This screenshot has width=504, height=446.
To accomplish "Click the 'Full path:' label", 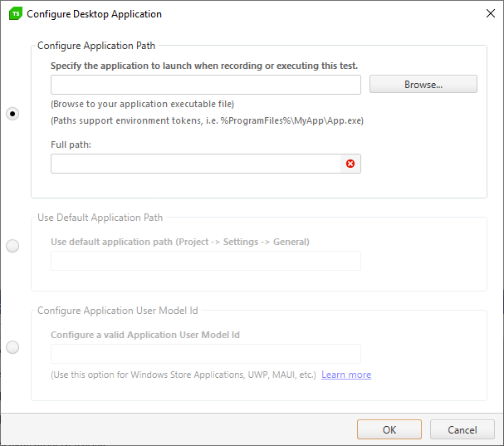I will pos(71,145).
